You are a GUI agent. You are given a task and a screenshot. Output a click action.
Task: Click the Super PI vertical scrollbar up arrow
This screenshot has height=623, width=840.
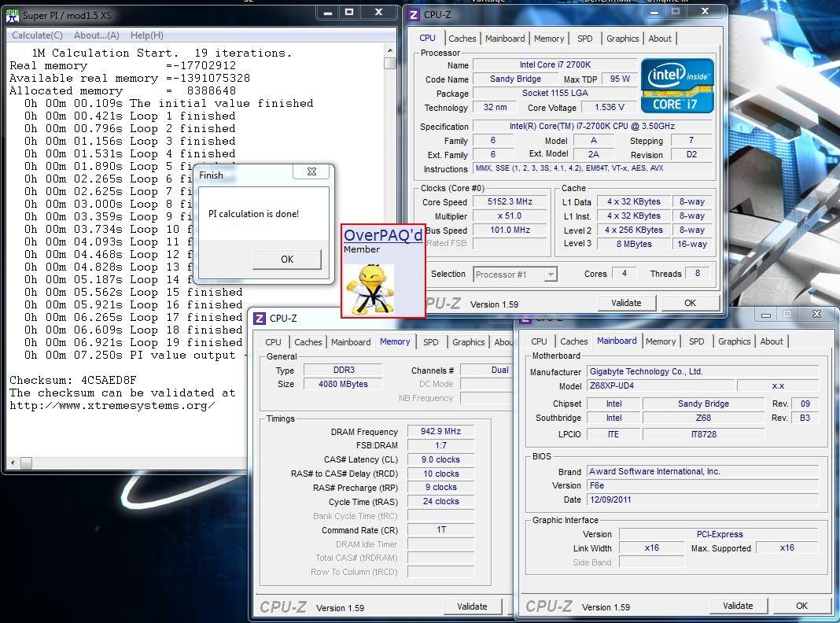click(390, 50)
